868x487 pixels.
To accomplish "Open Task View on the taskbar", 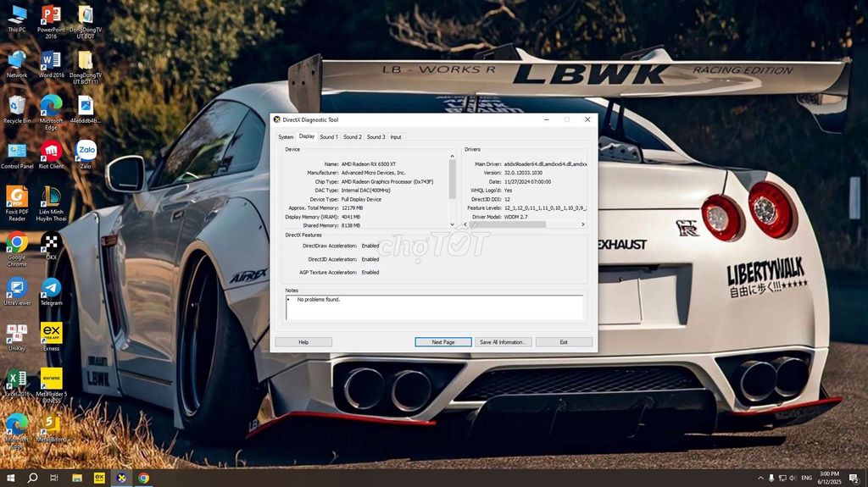I will 53,478.
